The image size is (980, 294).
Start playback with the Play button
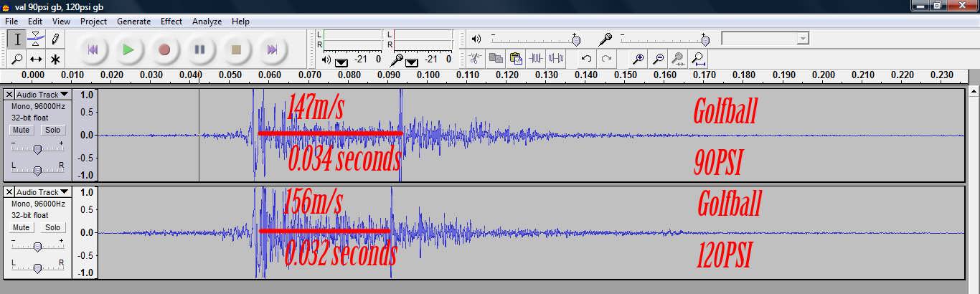click(x=128, y=49)
